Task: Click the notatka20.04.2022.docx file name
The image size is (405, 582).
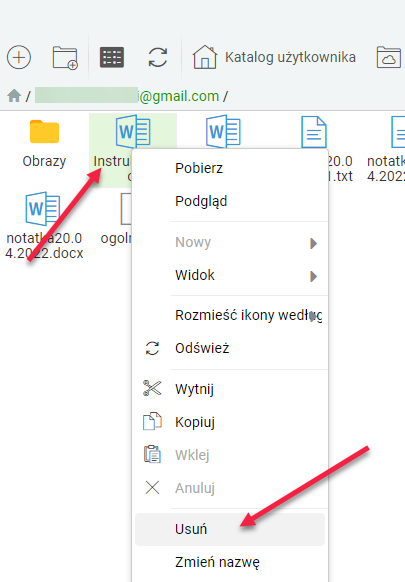Action: (x=44, y=245)
